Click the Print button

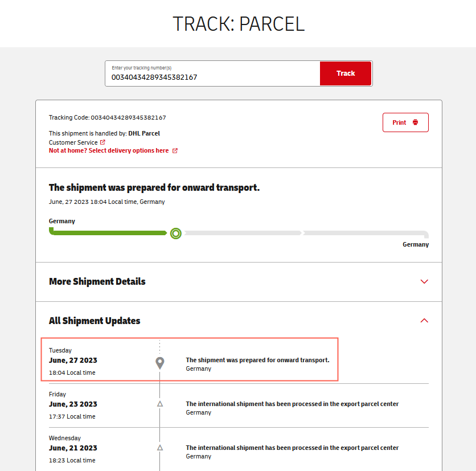405,122
